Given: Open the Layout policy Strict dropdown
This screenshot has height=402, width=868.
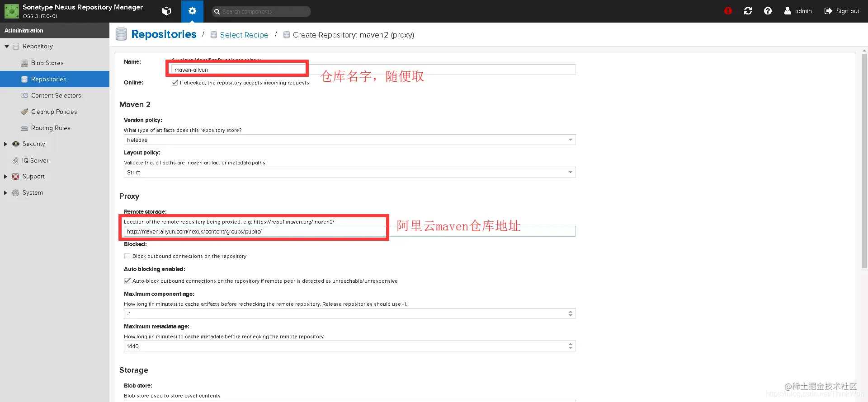Looking at the screenshot, I should tap(349, 172).
